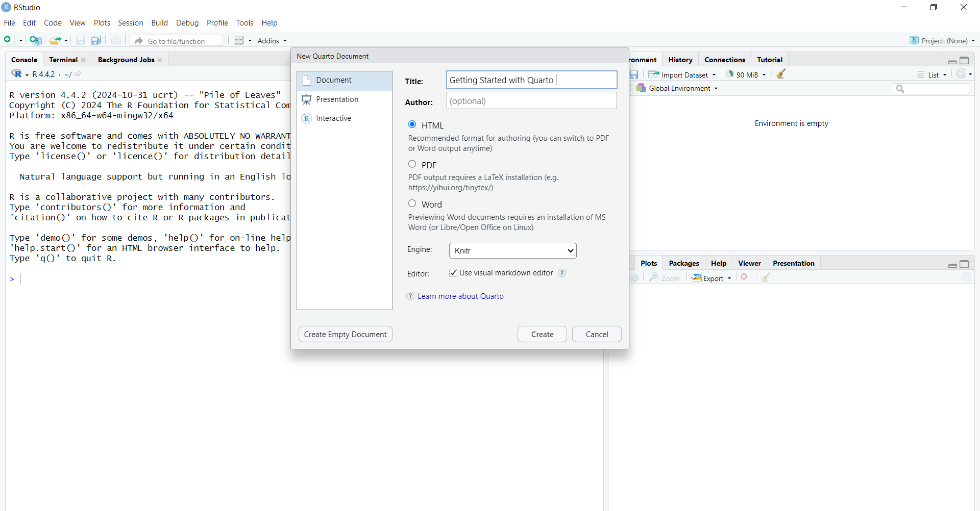Click the remove current plot red icon
This screenshot has height=511, width=980.
click(744, 277)
